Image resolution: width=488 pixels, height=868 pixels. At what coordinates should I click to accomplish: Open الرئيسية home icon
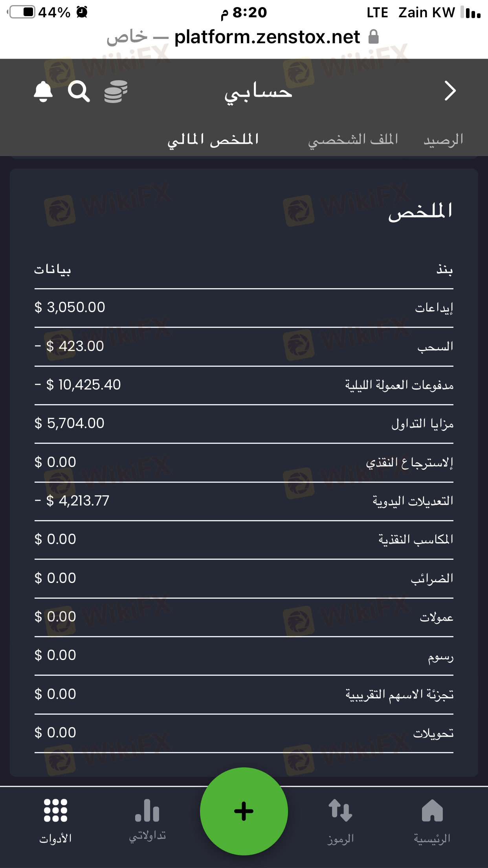point(432,820)
